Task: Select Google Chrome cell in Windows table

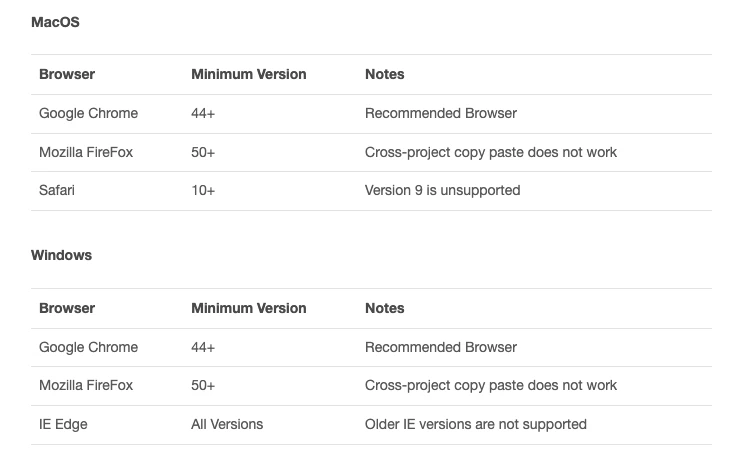Action: coord(88,347)
